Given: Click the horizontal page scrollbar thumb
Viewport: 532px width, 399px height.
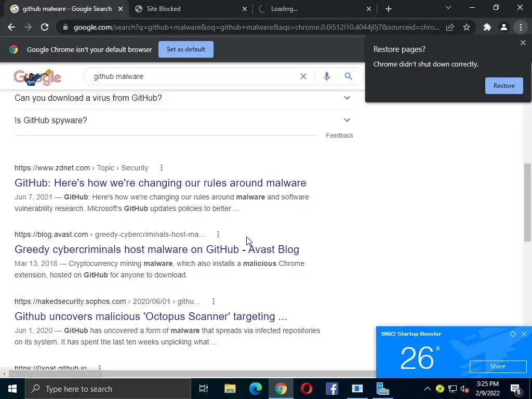Looking at the screenshot, I should [x=55, y=374].
